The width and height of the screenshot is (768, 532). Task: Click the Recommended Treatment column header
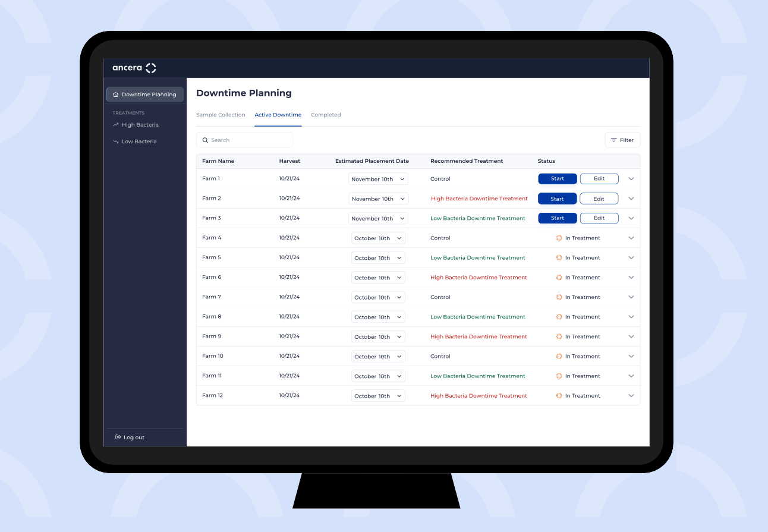pos(467,161)
